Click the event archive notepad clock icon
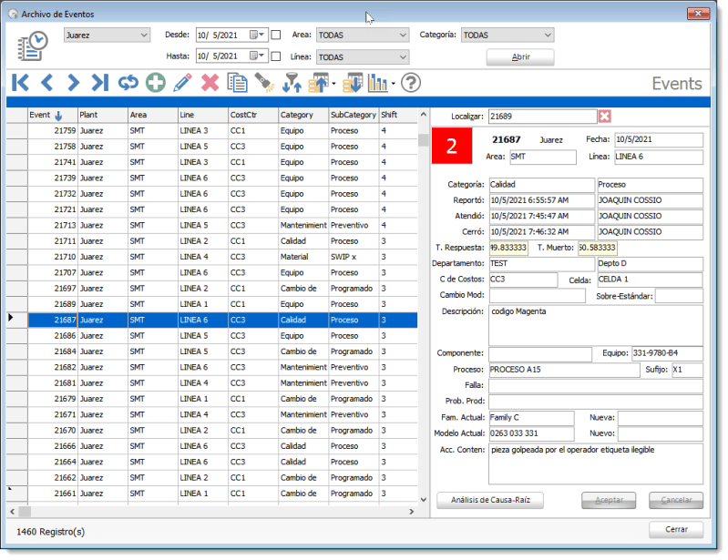This screenshot has height=560, width=728. click(33, 46)
